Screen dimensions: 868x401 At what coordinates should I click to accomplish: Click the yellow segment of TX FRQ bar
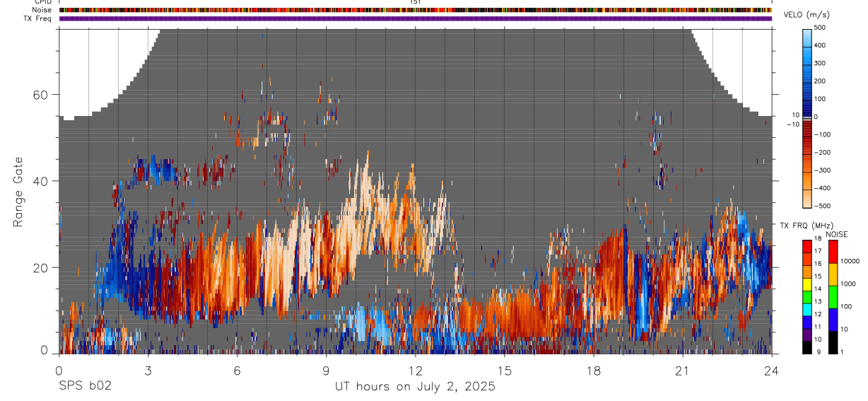click(807, 284)
